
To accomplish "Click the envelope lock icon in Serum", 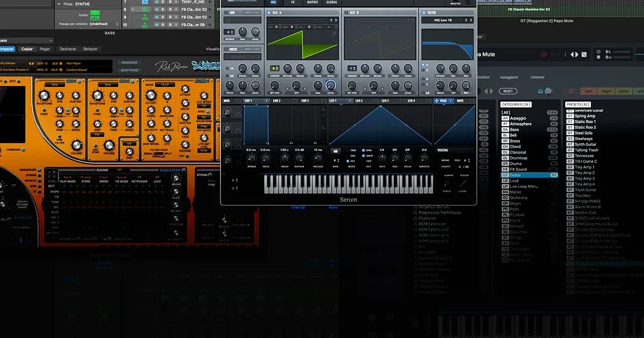I will (x=323, y=109).
